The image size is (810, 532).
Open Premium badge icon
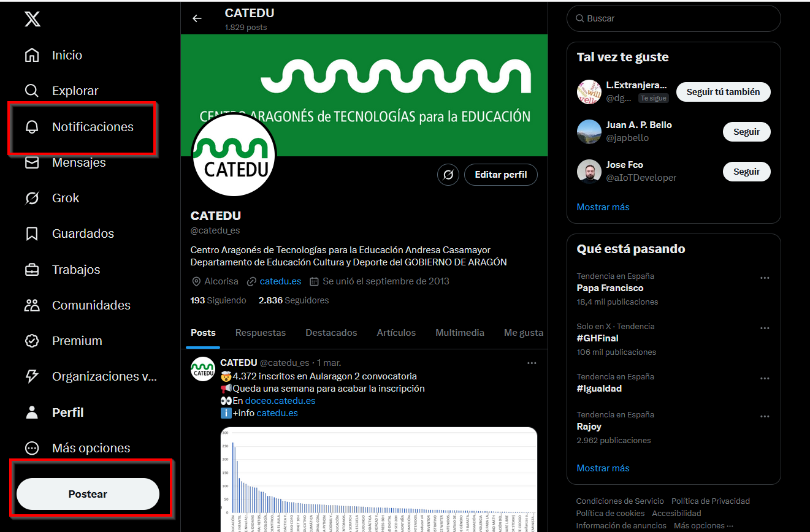click(31, 341)
